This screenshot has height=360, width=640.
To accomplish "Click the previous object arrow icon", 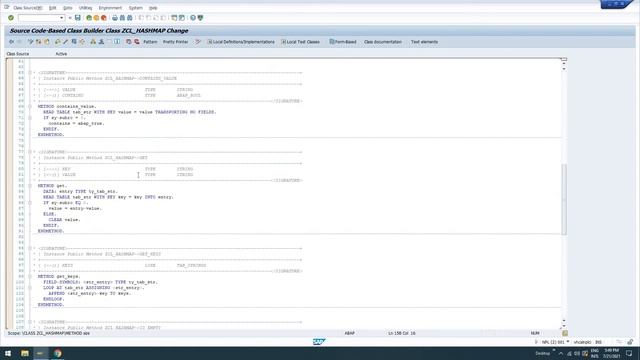I will pos(11,42).
